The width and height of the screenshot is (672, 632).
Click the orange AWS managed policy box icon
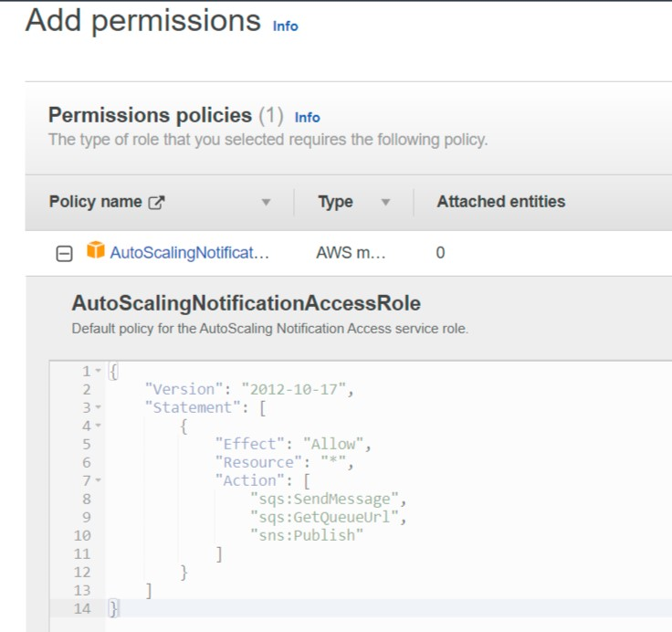[96, 250]
